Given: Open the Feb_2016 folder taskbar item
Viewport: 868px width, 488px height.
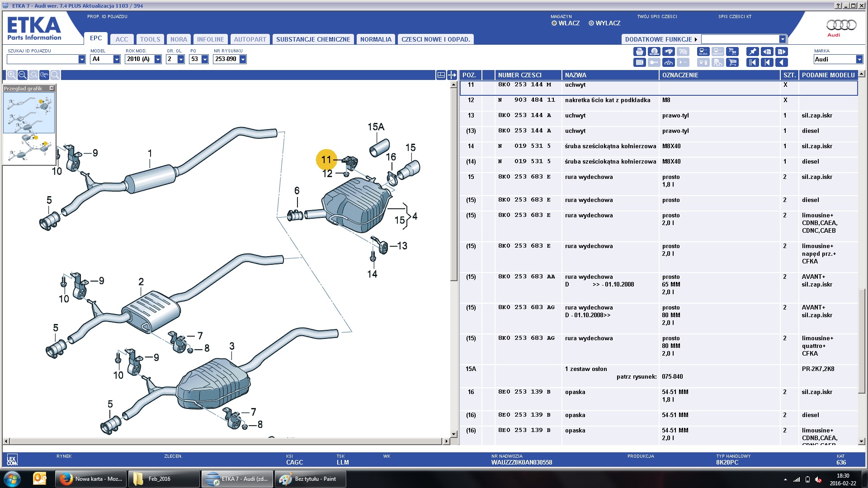Looking at the screenshot, I should click(164, 479).
